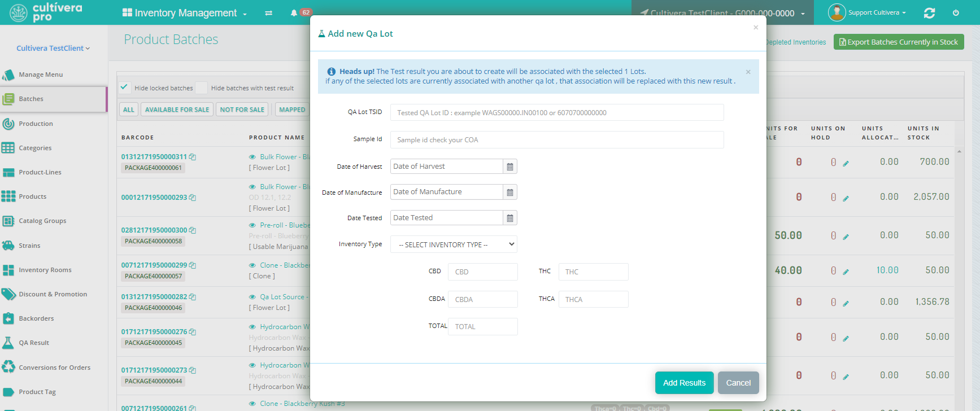Viewport: 980px width, 411px height.
Task: Click the CBD value field
Action: tap(483, 272)
